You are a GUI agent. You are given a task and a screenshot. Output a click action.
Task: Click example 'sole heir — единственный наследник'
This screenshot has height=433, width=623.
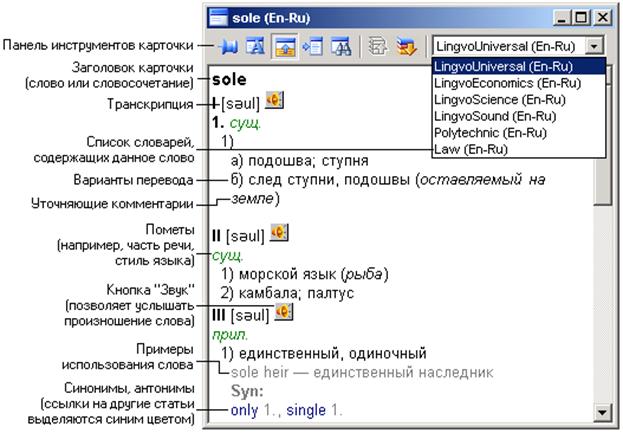click(362, 372)
